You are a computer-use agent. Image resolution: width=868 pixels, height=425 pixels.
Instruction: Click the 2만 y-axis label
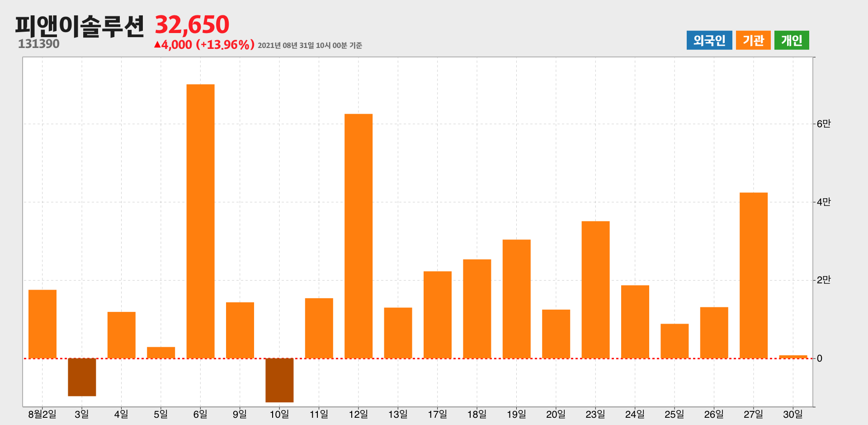pos(824,280)
